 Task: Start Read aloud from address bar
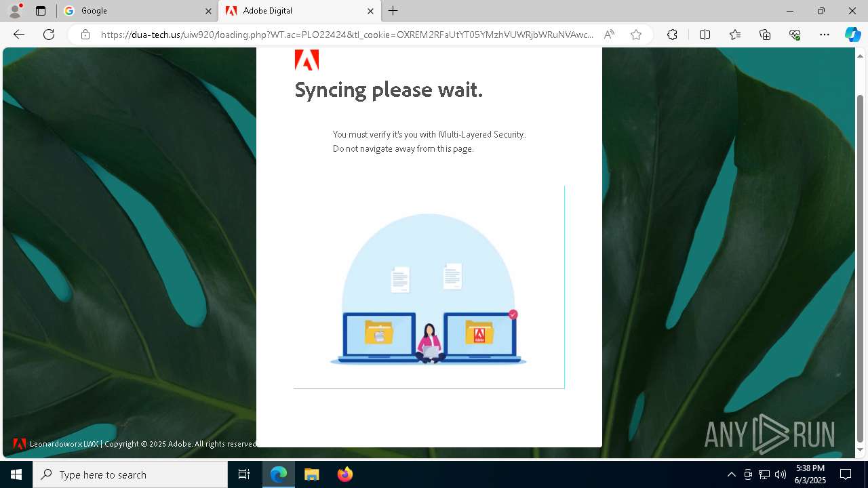[x=609, y=35]
